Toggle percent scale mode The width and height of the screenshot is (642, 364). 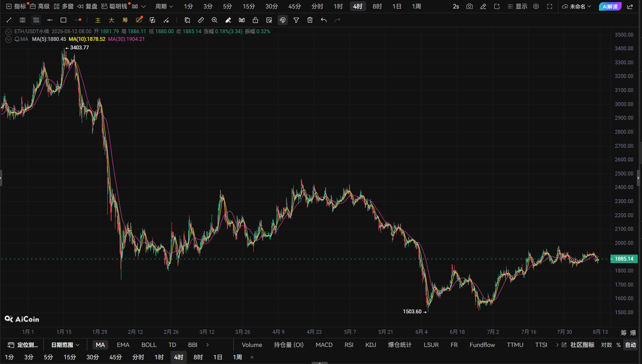[619, 345]
